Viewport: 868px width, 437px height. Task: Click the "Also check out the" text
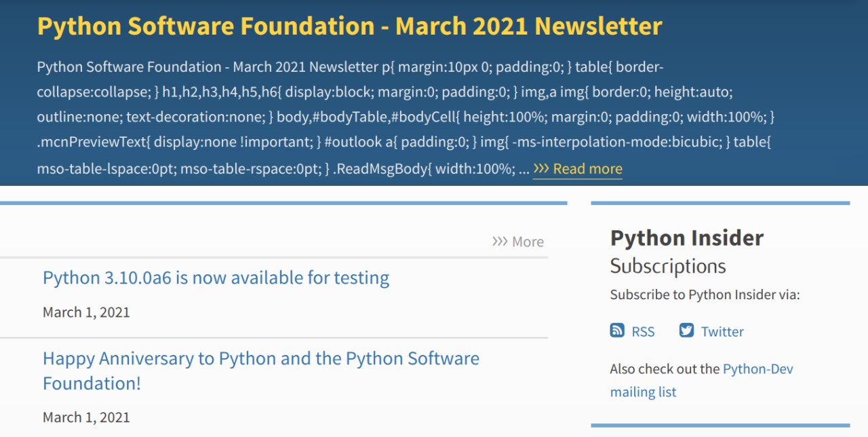pyautogui.click(x=665, y=369)
